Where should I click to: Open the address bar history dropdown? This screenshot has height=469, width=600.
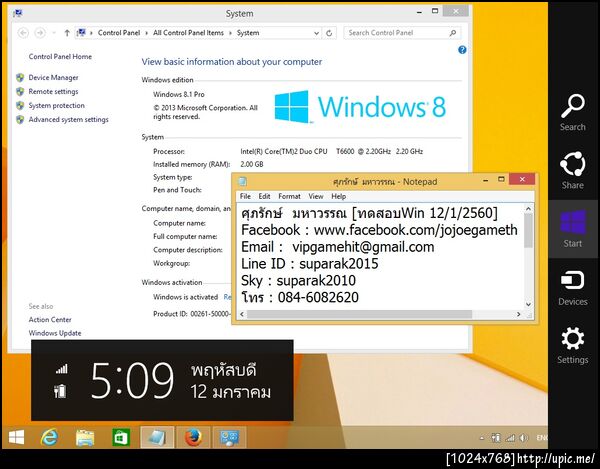point(316,33)
